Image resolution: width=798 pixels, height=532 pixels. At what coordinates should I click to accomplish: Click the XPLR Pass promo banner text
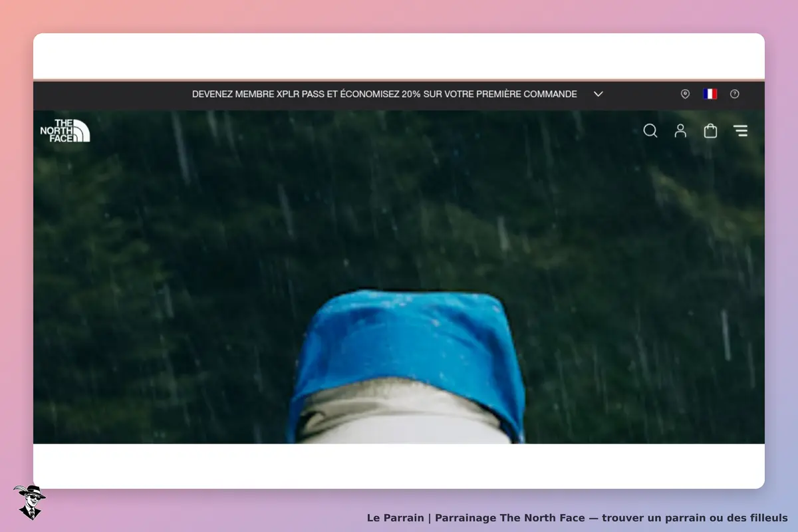pyautogui.click(x=384, y=94)
